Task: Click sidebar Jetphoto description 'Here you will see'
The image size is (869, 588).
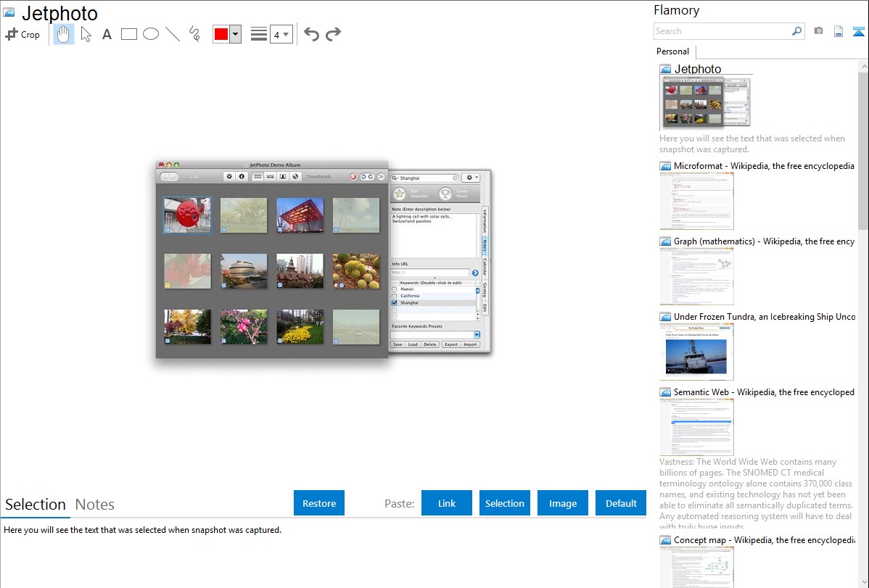Action: 752,144
